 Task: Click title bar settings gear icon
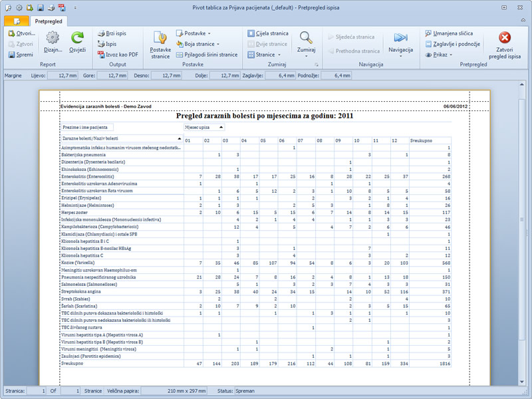pyautogui.click(x=19, y=7)
